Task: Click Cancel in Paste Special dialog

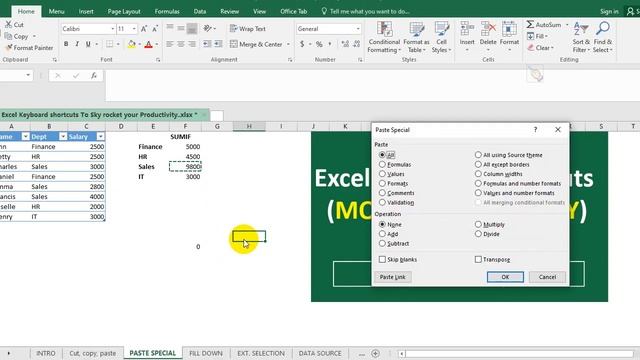Action: pyautogui.click(x=547, y=277)
